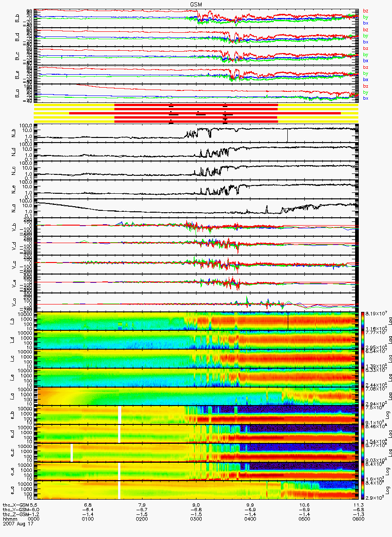Click the i_b ion spectrogram axis label
Viewport: 392px width, 537px height.
tap(12, 321)
